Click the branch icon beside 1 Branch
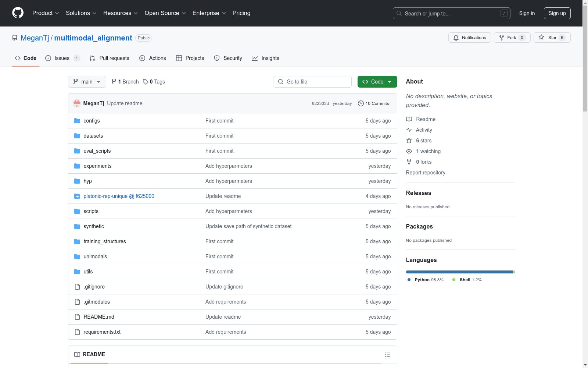 [x=114, y=82]
